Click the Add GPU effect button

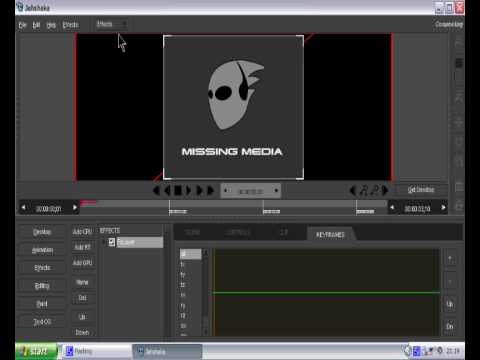tap(82, 263)
